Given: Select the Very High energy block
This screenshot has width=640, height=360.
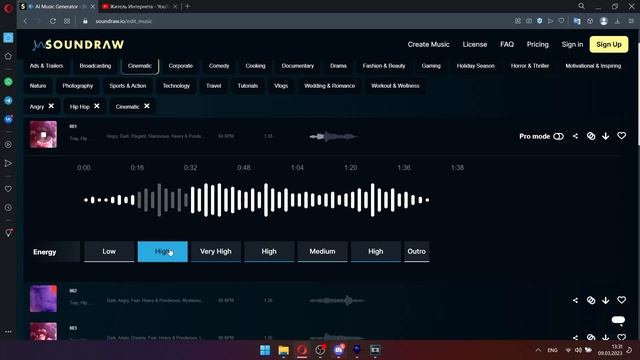Looking at the screenshot, I should [216, 251].
